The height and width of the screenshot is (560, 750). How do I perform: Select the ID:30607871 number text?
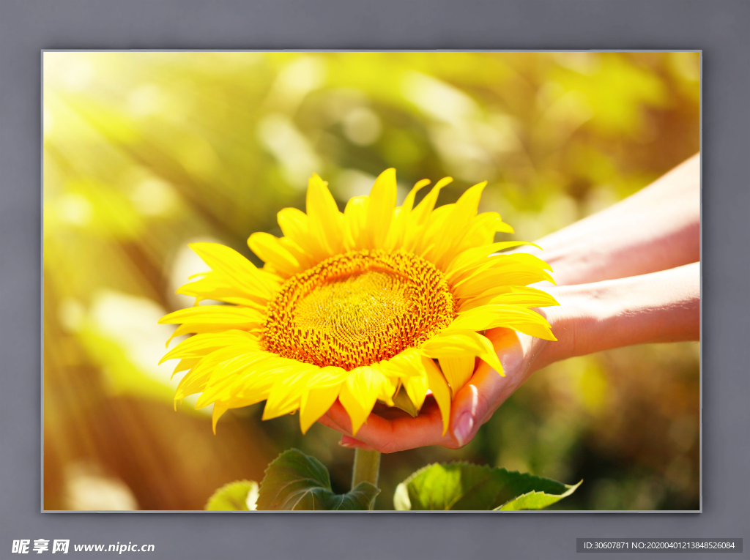606,545
